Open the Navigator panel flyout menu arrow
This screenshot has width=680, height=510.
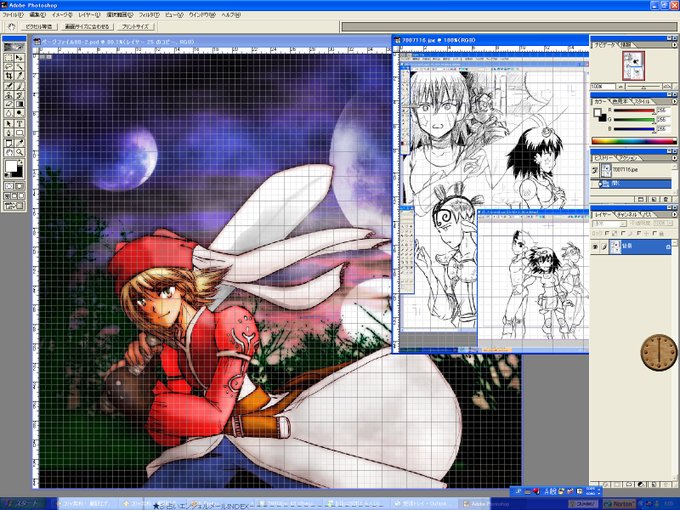674,45
